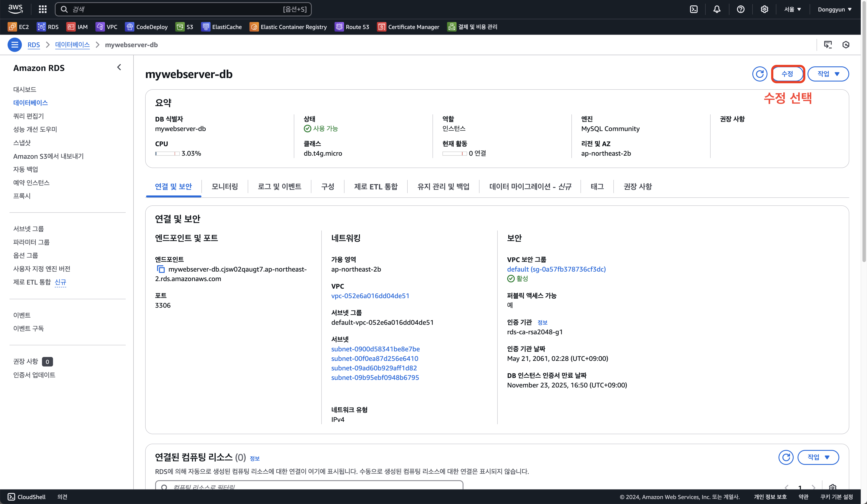Refresh the mywebserver-db details
867x504 pixels.
[x=760, y=74]
